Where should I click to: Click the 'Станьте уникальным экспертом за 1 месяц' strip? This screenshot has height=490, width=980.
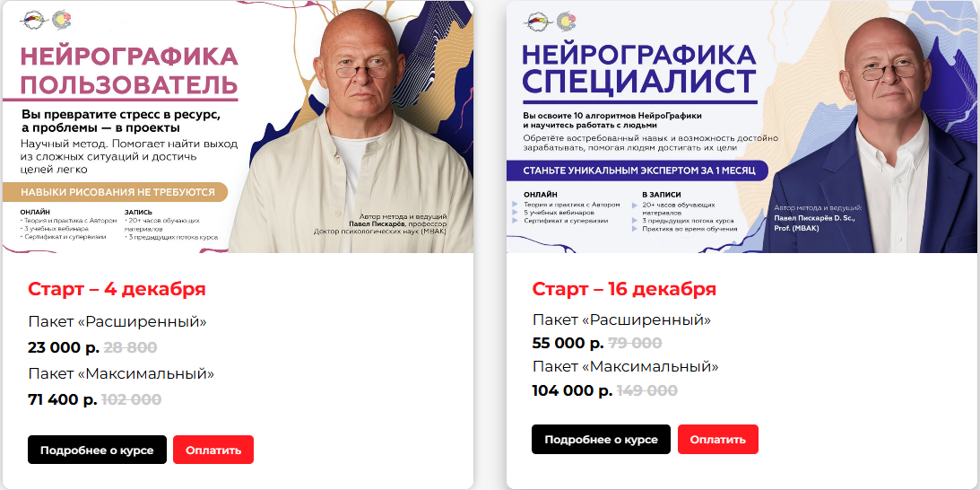[x=637, y=171]
